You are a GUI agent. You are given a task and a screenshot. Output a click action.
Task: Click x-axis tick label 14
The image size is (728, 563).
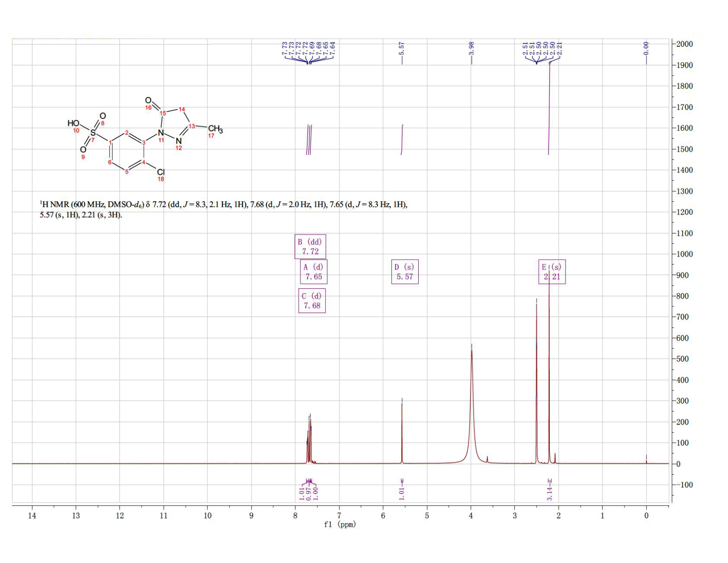click(32, 515)
